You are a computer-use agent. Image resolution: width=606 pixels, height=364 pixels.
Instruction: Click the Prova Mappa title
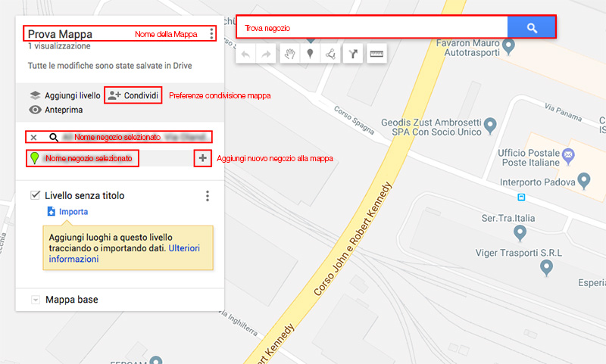(60, 34)
